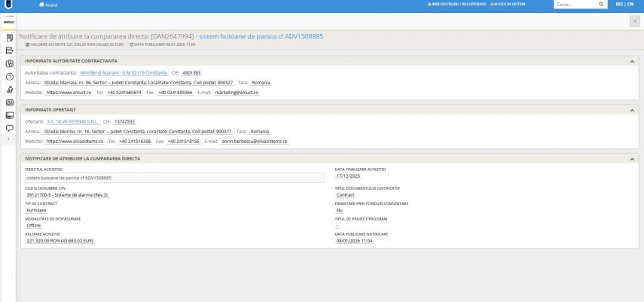Viewport: 644px width, 302px height.
Task: Click the back arrow button at top right
Action: (x=633, y=21)
